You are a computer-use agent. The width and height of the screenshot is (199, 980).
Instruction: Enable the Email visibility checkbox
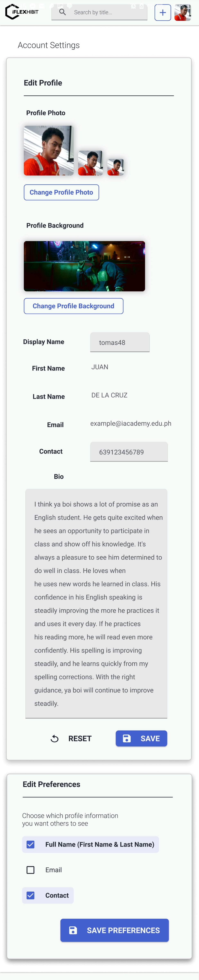point(31,870)
